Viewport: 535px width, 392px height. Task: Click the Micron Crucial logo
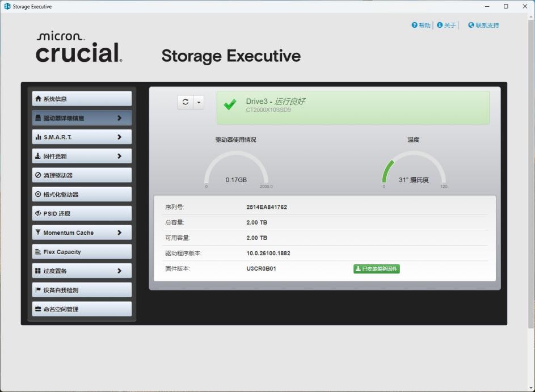(79, 47)
